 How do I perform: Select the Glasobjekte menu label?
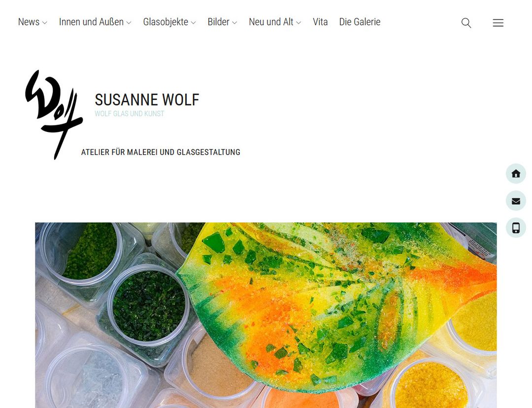pos(166,22)
